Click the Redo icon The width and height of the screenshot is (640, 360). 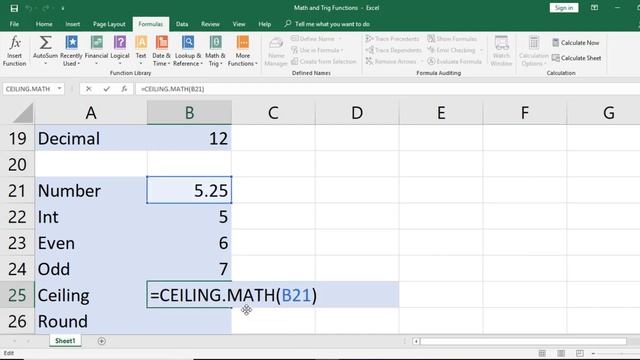coord(45,8)
